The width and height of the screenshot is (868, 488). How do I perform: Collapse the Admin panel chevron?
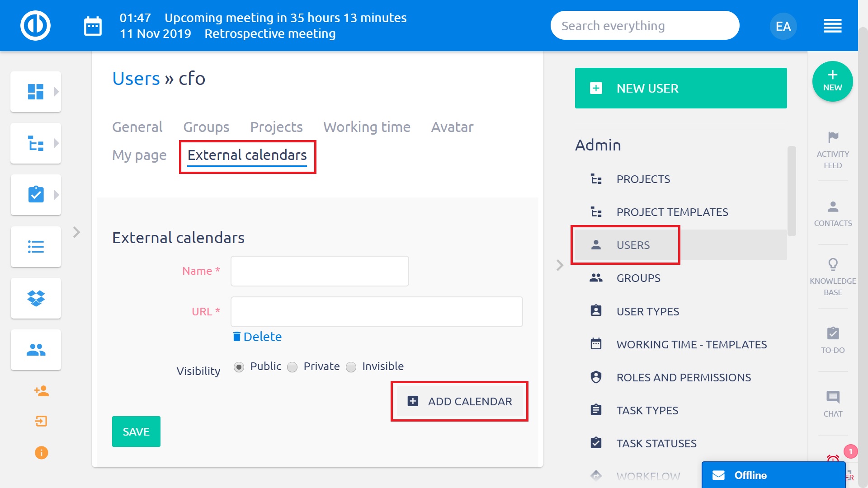point(560,265)
